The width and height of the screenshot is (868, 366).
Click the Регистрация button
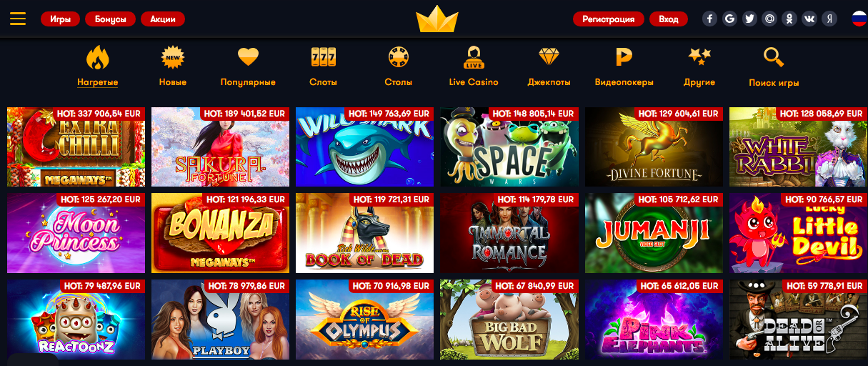pyautogui.click(x=609, y=19)
